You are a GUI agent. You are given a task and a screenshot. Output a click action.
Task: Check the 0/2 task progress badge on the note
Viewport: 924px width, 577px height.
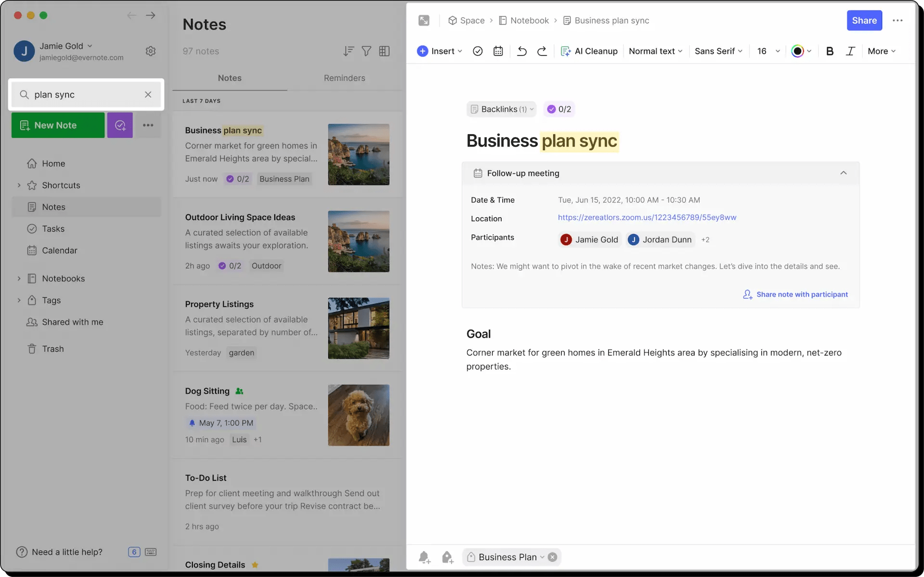(x=559, y=109)
